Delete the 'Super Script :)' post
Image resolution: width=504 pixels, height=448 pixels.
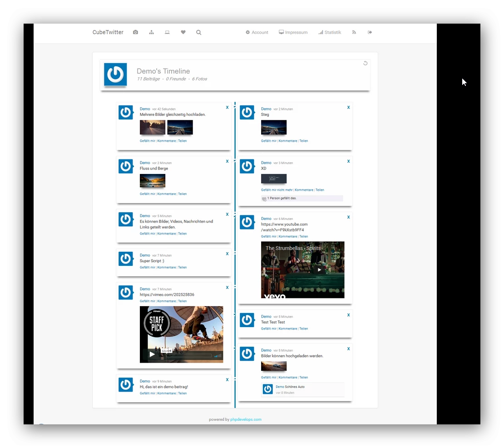click(x=227, y=254)
